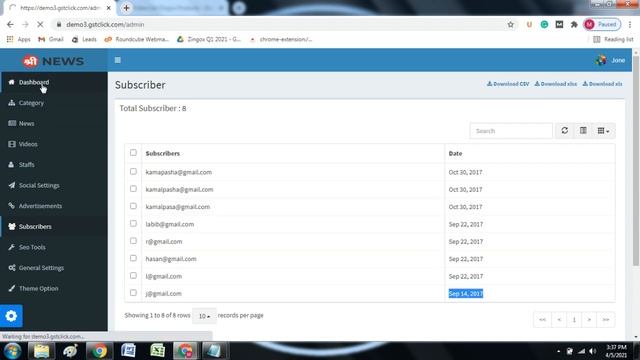Screen dimensions: 640x360
Task: Check the kamalpasa@gmail.com row checkbox
Action: point(133,206)
